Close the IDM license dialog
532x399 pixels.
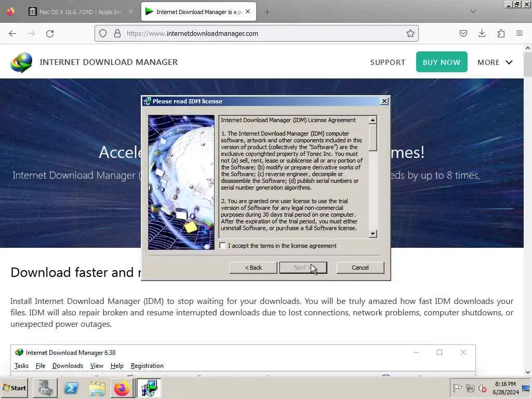pyautogui.click(x=384, y=101)
